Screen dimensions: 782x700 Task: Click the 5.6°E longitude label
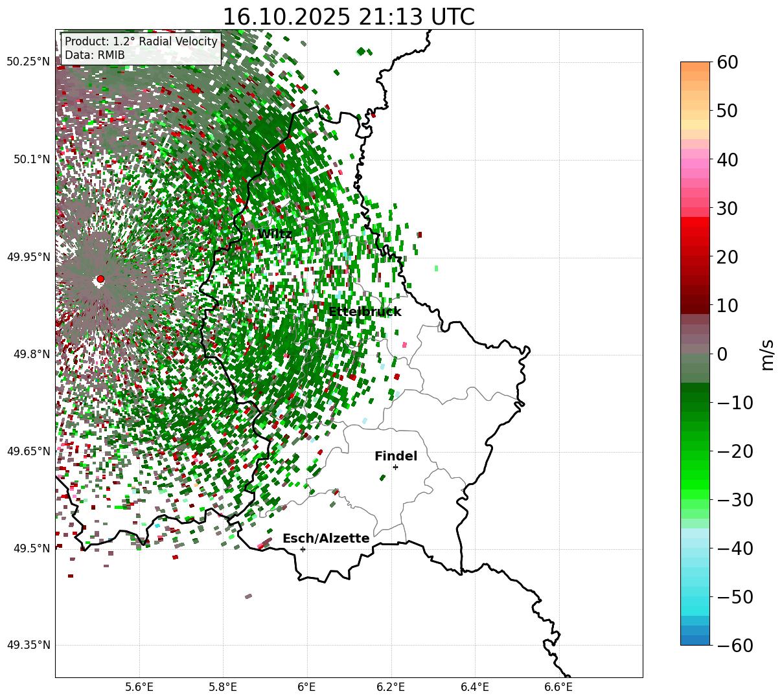coord(139,687)
